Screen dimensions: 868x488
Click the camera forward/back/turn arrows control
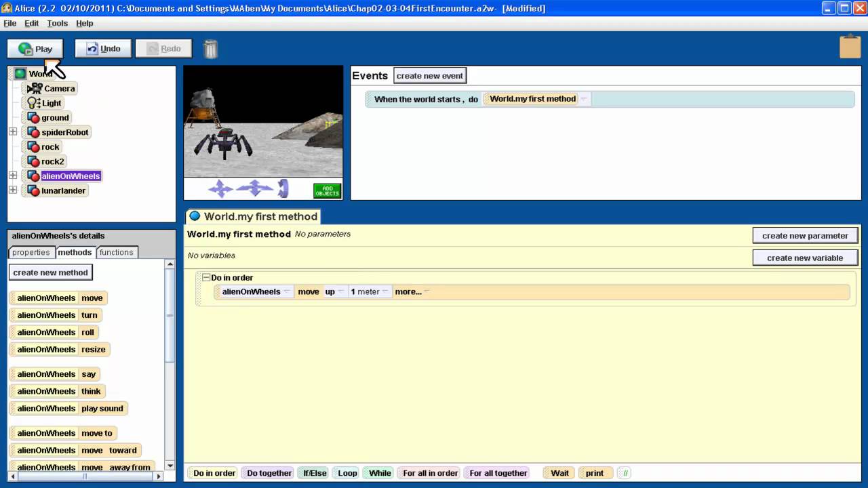pyautogui.click(x=254, y=188)
